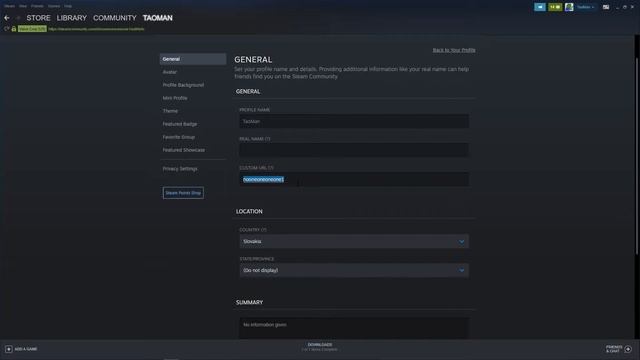Click in the Custom URL field
Image resolution: width=640 pixels, height=360 pixels.
[354, 180]
